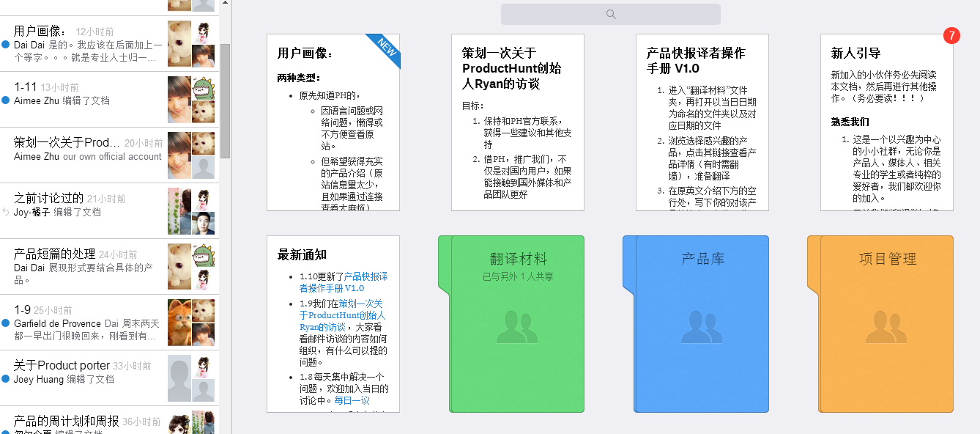
Task: Click the '目标:' label in the Ryan interview card
Action: [473, 106]
